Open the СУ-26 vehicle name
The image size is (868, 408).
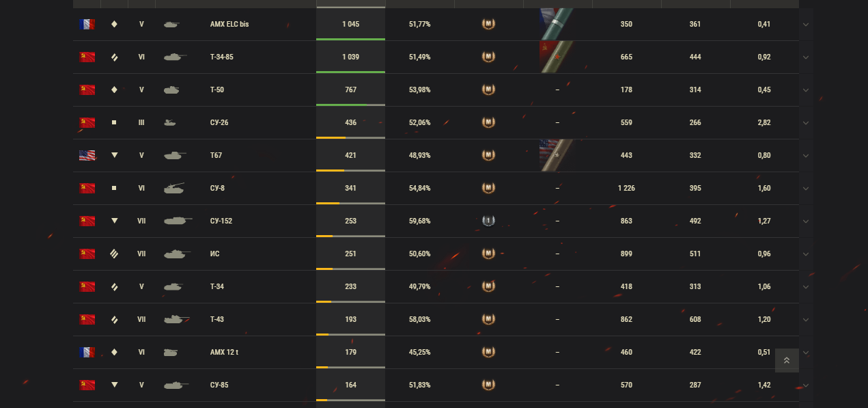219,122
